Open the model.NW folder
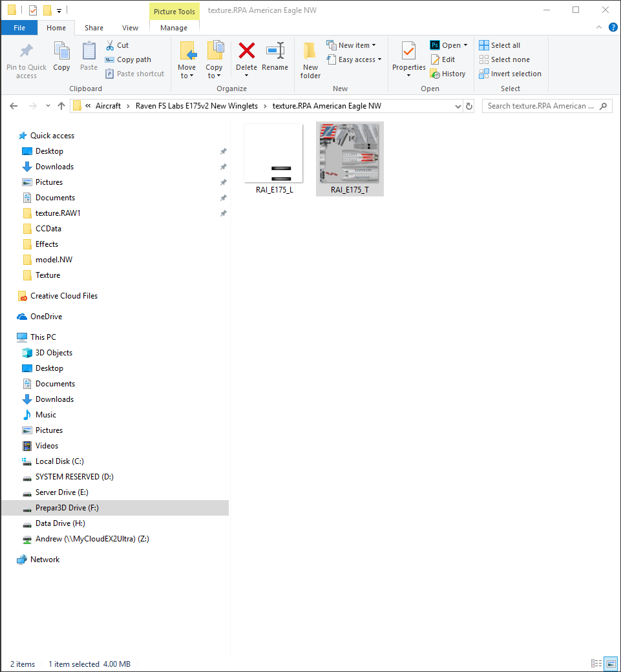Screen dimensions: 621x672 click(x=54, y=259)
